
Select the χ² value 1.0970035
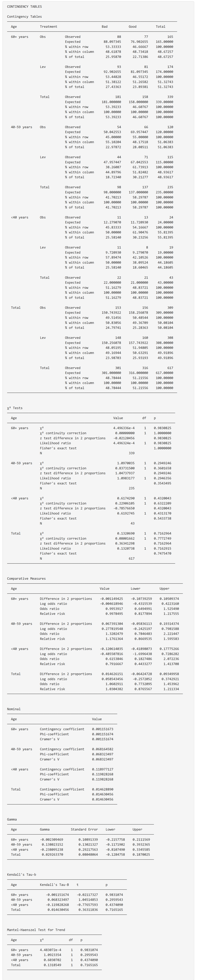coord(126,463)
